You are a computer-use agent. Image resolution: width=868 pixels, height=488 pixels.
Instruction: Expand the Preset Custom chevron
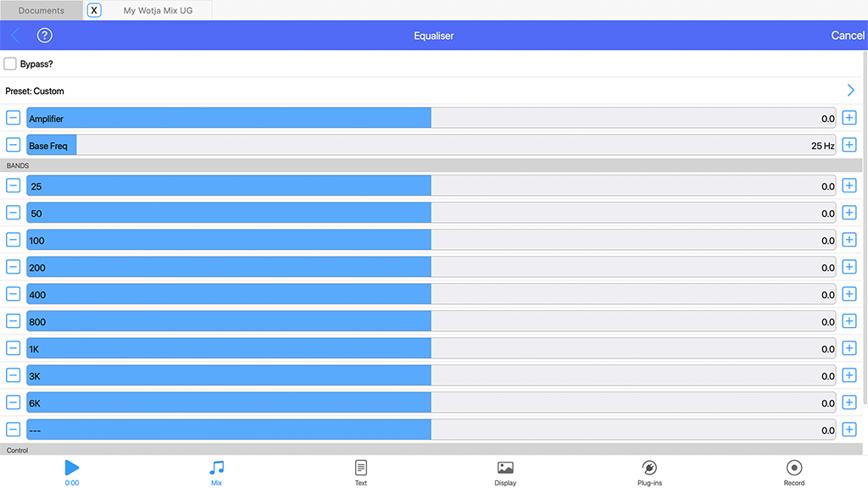(850, 91)
